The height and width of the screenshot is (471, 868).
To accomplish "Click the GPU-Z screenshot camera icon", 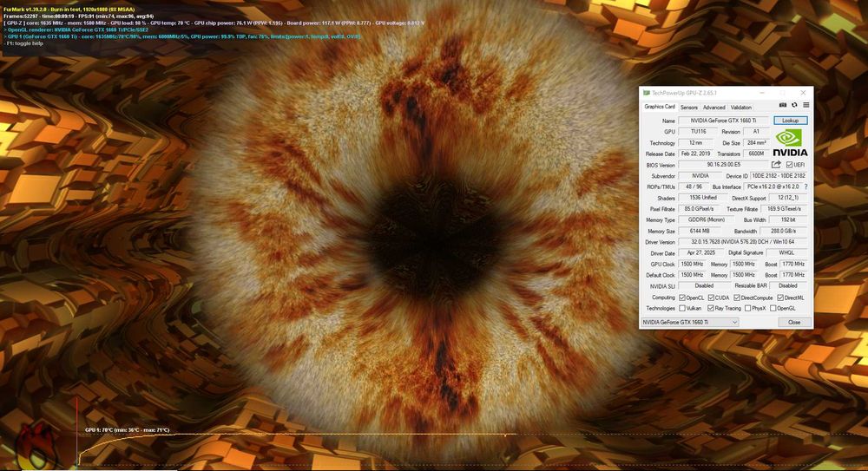I will click(x=783, y=105).
